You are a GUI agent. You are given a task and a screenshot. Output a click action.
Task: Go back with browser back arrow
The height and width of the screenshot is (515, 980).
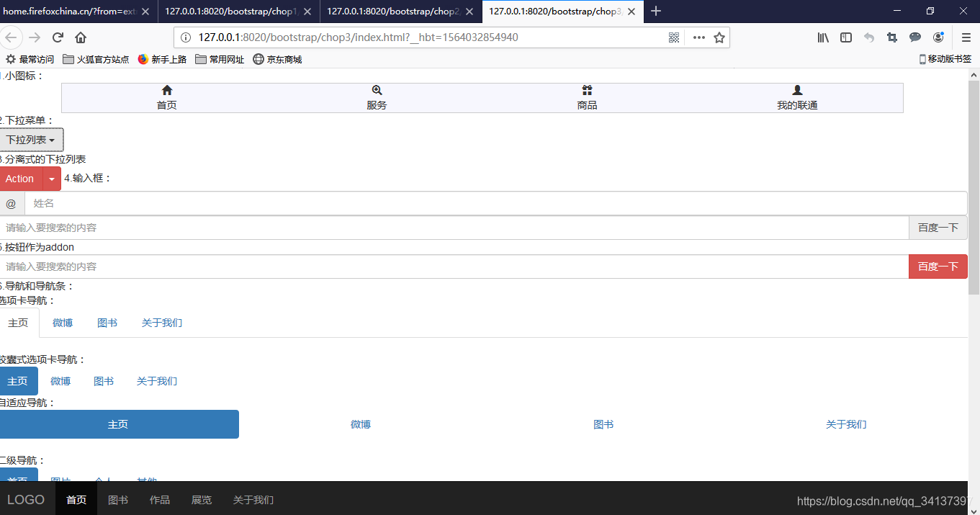click(12, 37)
